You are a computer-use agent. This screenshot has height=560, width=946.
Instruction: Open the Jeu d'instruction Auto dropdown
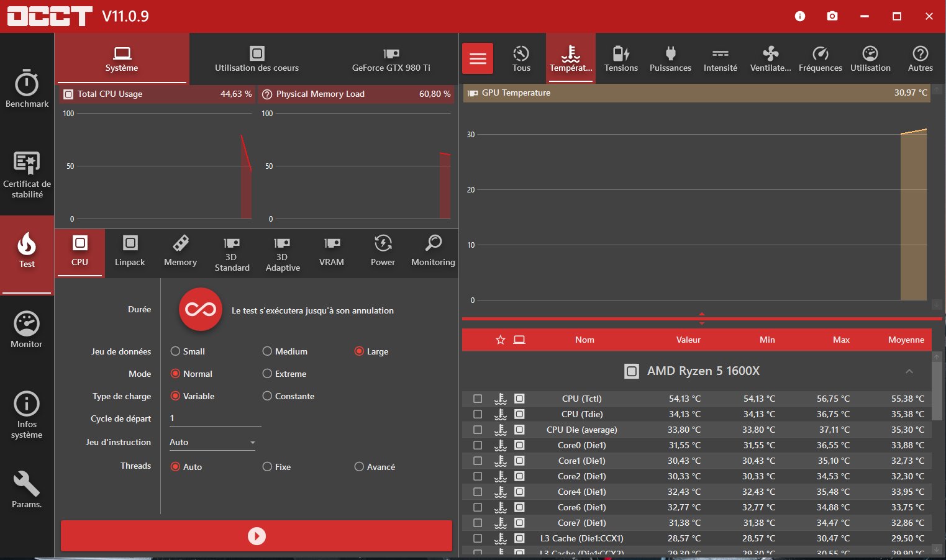(212, 442)
